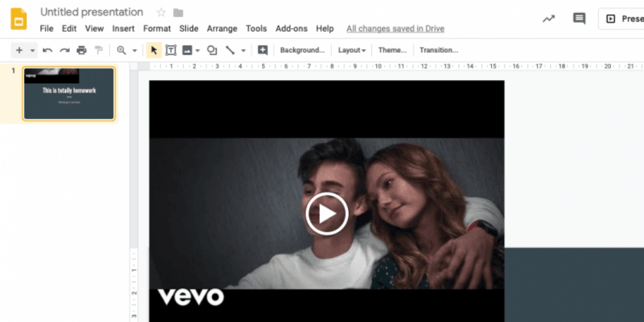
Task: Open the Format menu
Action: click(157, 29)
